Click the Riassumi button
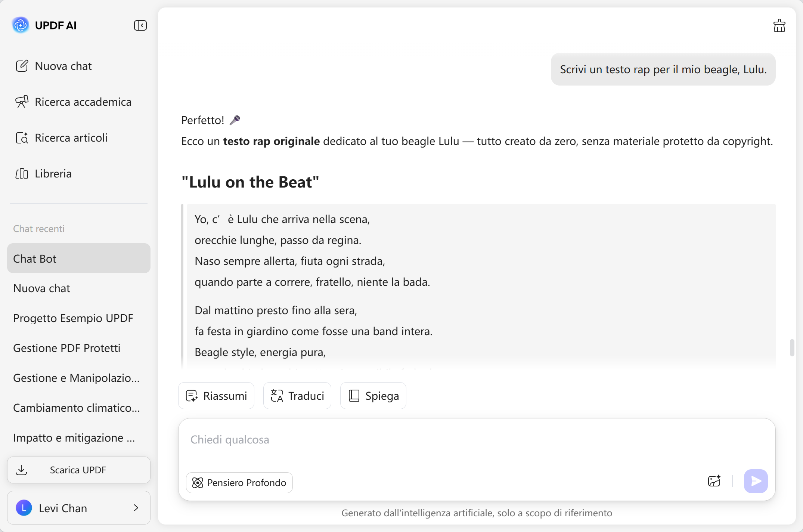The height and width of the screenshot is (532, 803). [216, 396]
